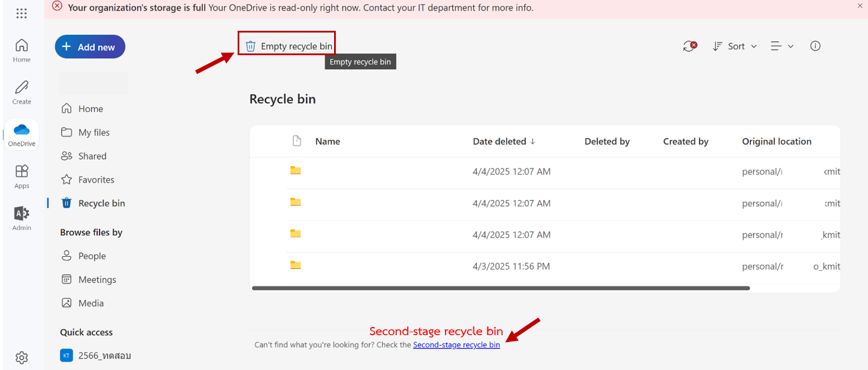
Task: Open the Create pencil icon
Action: 21,92
